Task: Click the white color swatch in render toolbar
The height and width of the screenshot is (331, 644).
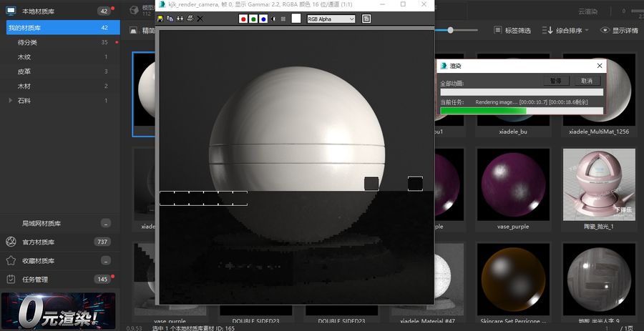Action: (x=296, y=19)
